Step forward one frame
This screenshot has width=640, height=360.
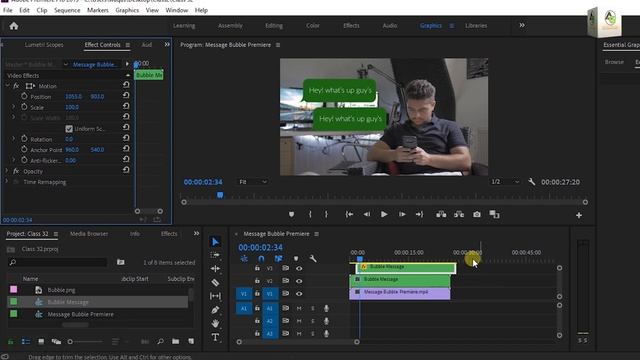pos(402,214)
